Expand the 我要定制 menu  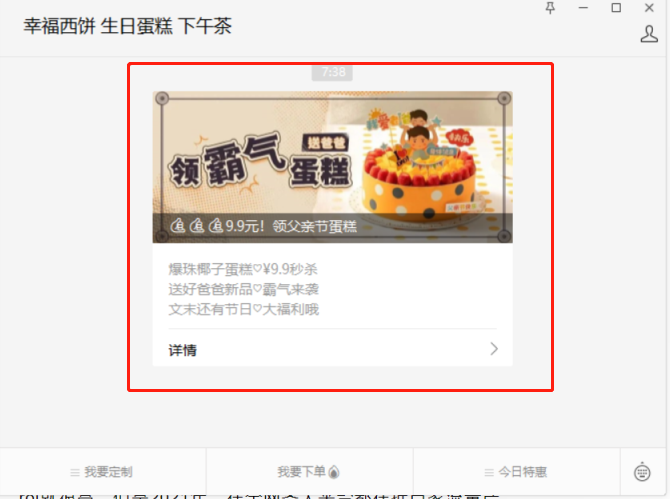103,472
